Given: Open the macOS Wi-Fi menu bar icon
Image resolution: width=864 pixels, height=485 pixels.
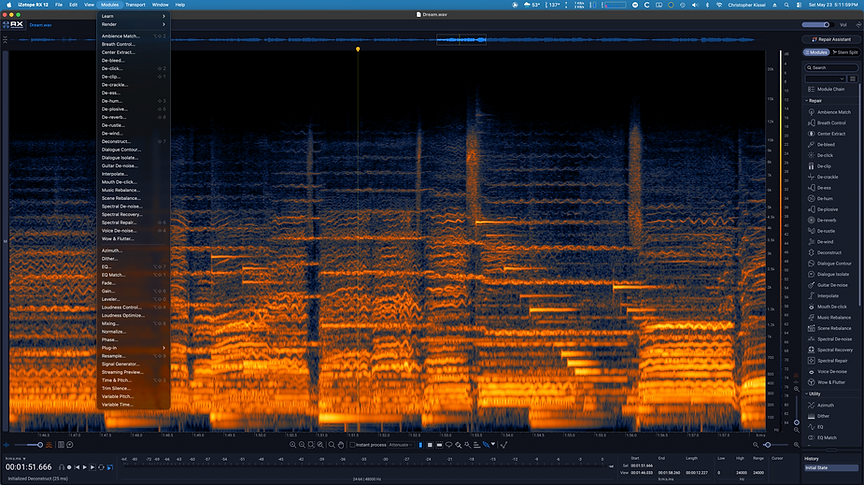Looking at the screenshot, I should 719,4.
